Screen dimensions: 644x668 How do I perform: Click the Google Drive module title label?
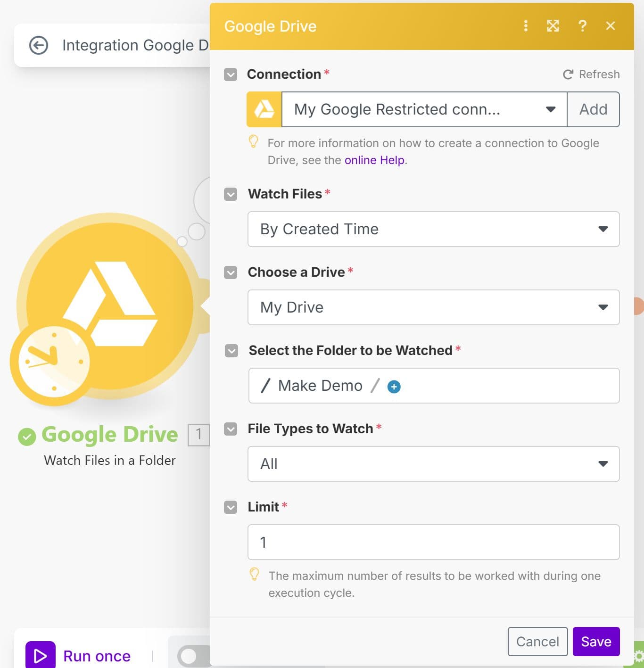[x=109, y=434]
